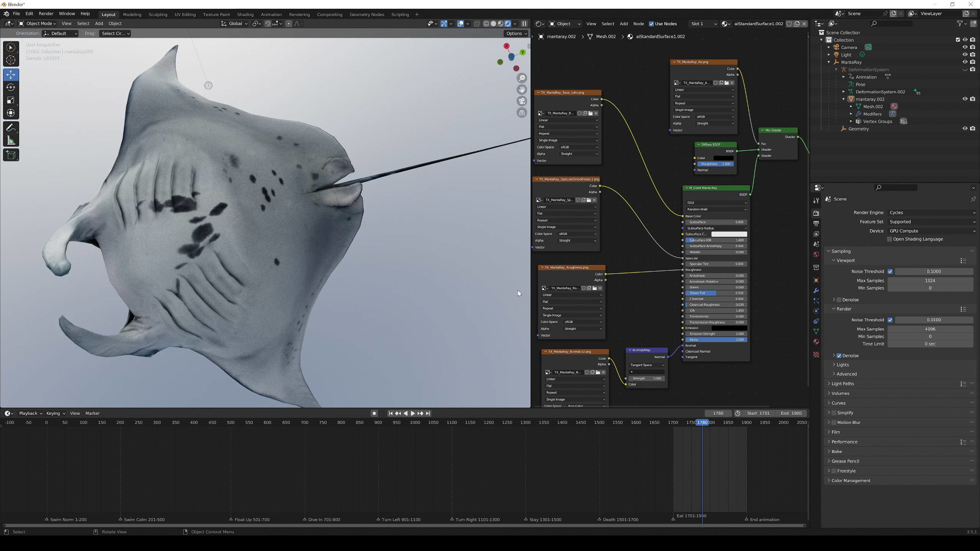Click the viewport Options button
This screenshot has height=551, width=980.
[x=516, y=34]
